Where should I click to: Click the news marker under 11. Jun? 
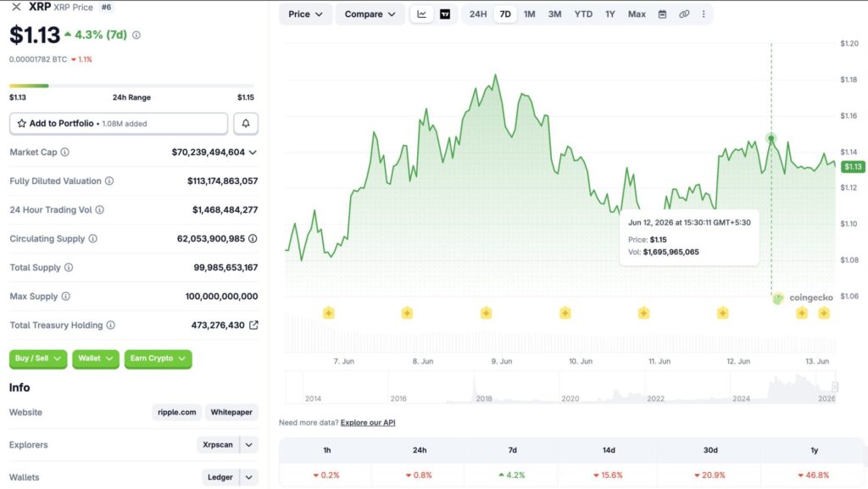(x=643, y=313)
